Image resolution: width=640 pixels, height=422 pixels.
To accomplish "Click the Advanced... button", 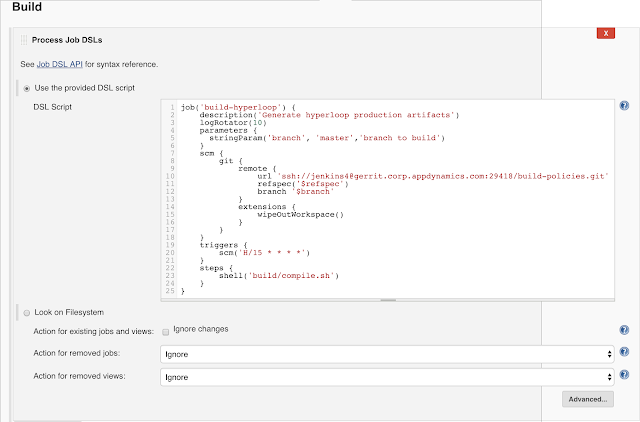I will tap(588, 399).
